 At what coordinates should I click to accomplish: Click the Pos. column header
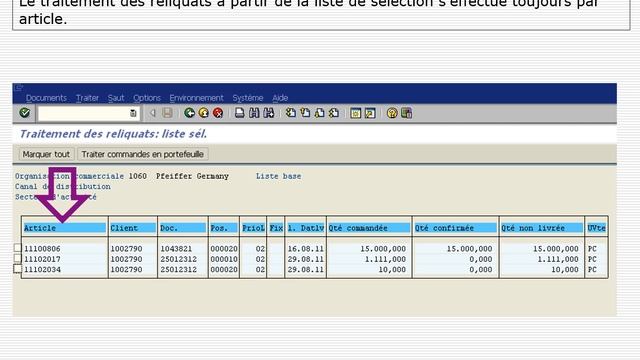click(x=224, y=228)
